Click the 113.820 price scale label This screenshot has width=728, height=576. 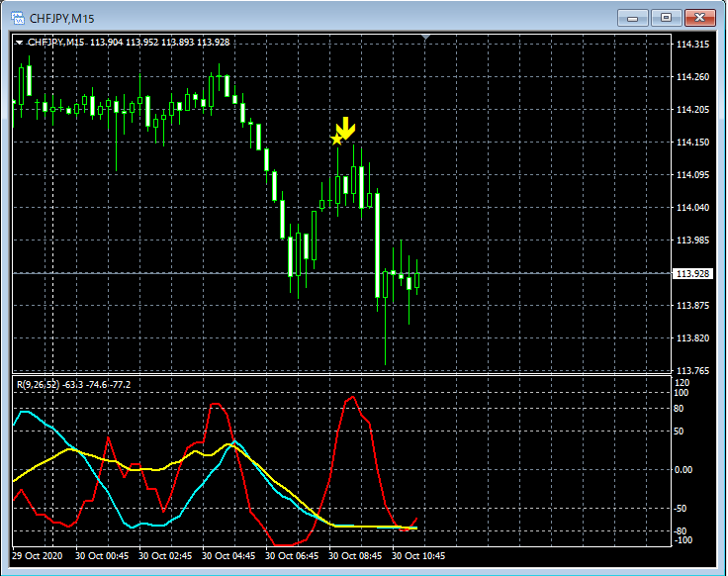pos(692,337)
